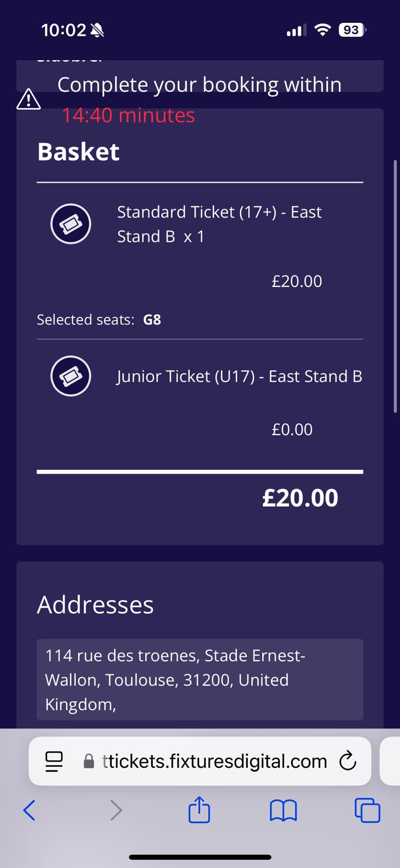
Task: Tap the page scrollbar on right edge
Action: tap(396, 288)
